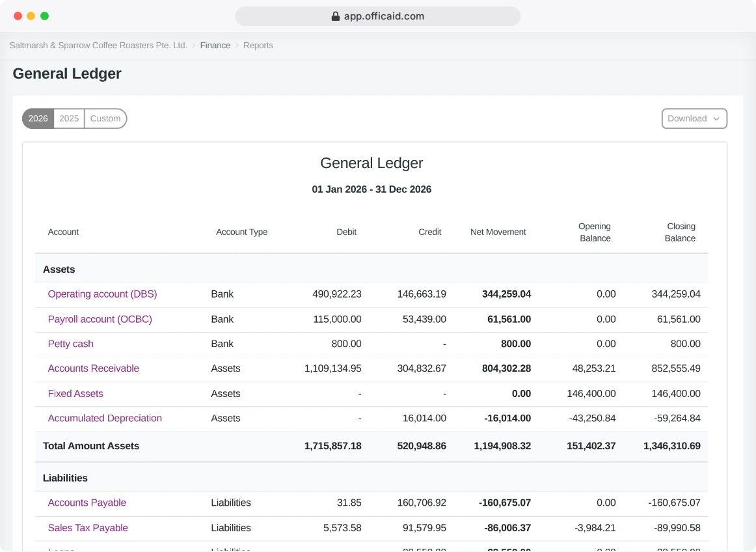Click the Assets section heading
Viewport: 756px width, 552px height.
(x=59, y=269)
